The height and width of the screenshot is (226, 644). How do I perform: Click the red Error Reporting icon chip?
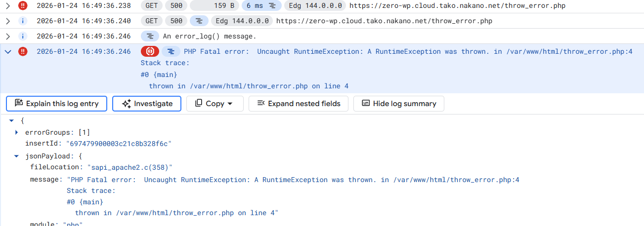(150, 51)
